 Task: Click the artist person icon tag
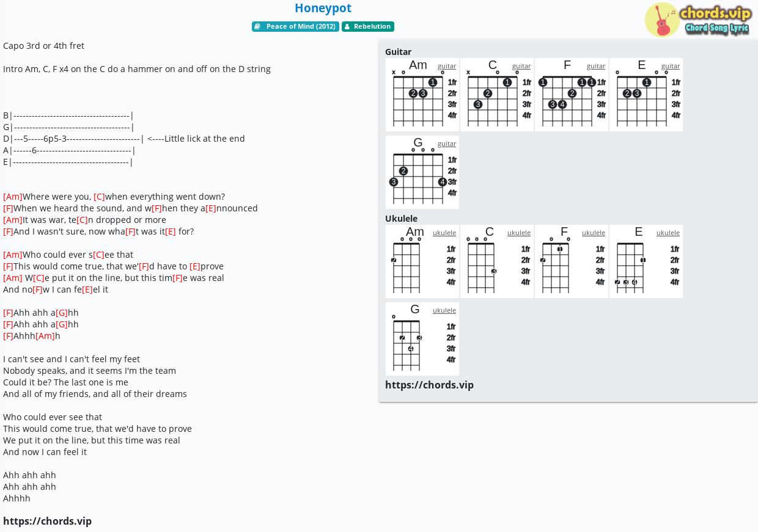click(347, 26)
